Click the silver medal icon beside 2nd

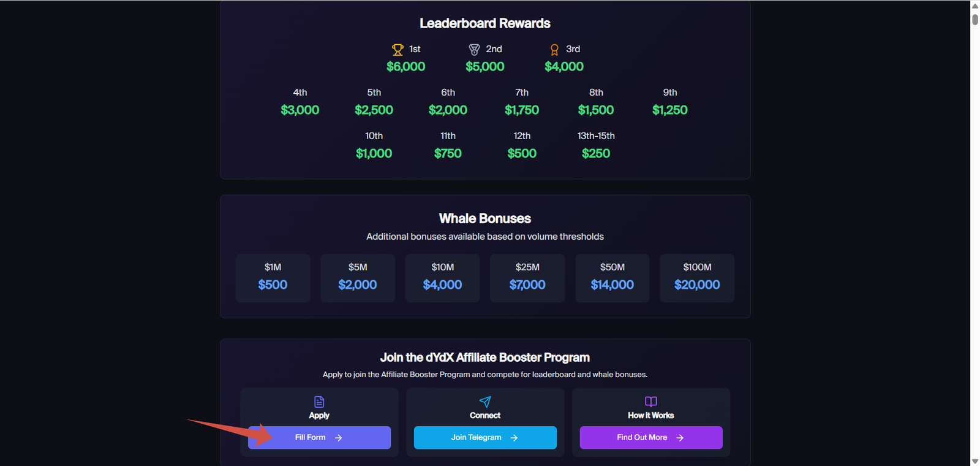coord(474,50)
